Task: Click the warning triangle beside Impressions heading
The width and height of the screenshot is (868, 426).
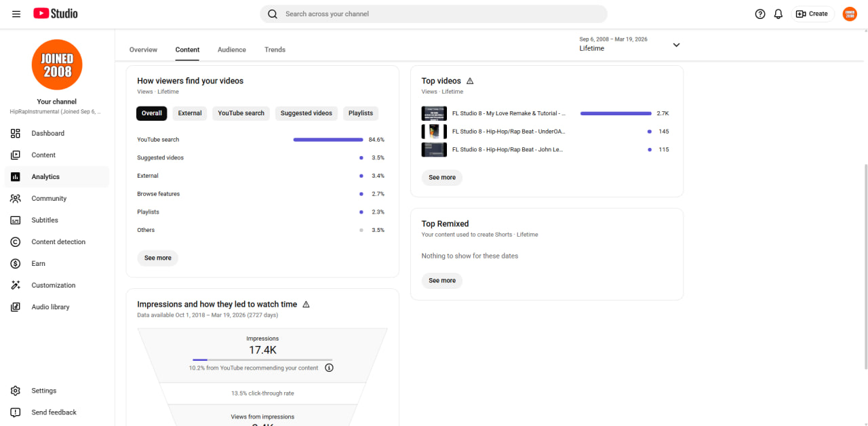Action: 306,305
